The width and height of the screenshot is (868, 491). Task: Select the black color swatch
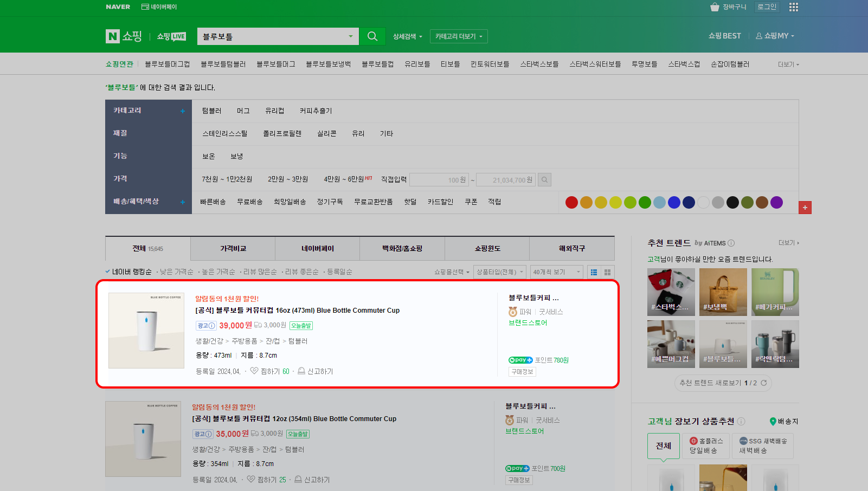pyautogui.click(x=732, y=203)
